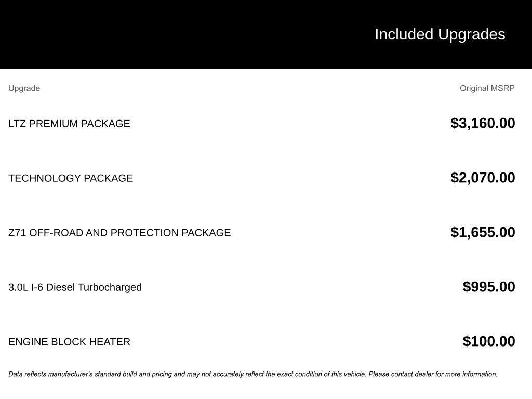Click the $1,655.00 price amount
The width and height of the screenshot is (532, 399).
click(x=483, y=232)
